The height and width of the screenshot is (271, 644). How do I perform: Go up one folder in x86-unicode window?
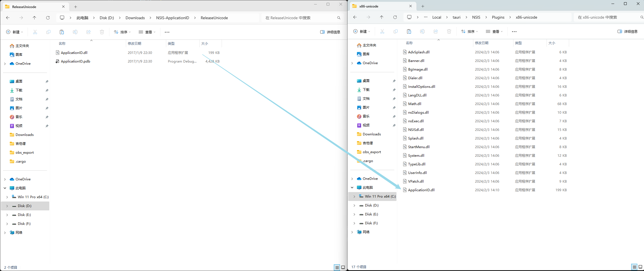pyautogui.click(x=382, y=17)
